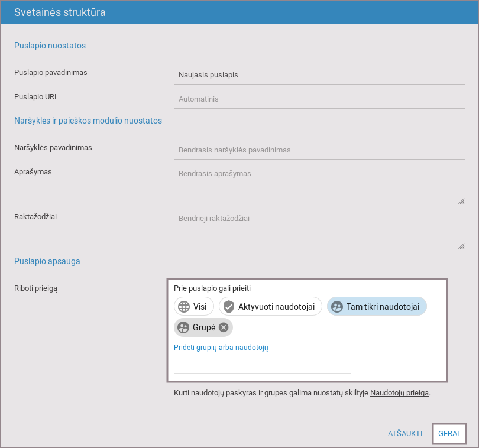Click the globe icon in the Visi chip

click(184, 306)
